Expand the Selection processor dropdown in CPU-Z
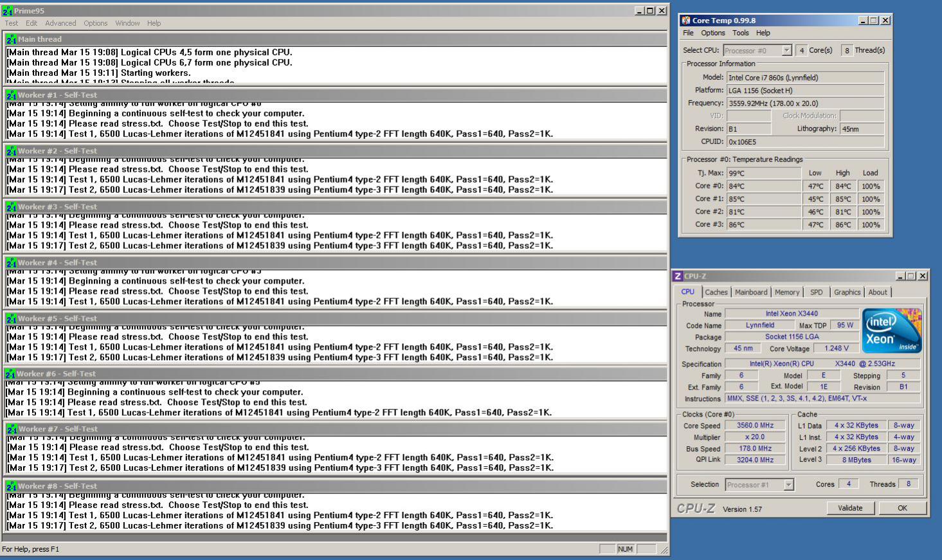942x560 pixels. pyautogui.click(x=789, y=485)
